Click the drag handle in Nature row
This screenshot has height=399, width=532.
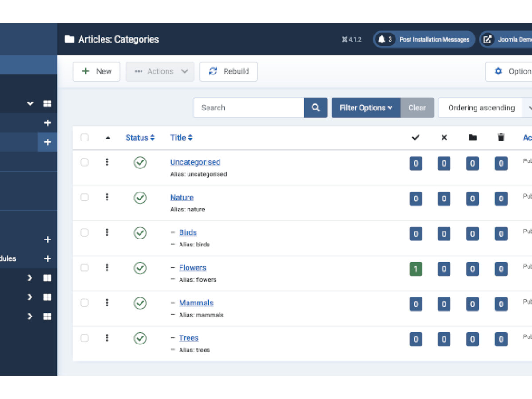[107, 197]
